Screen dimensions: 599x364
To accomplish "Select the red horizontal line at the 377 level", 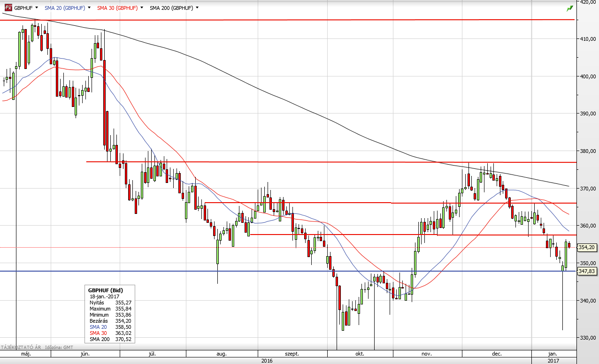I will pos(330,162).
